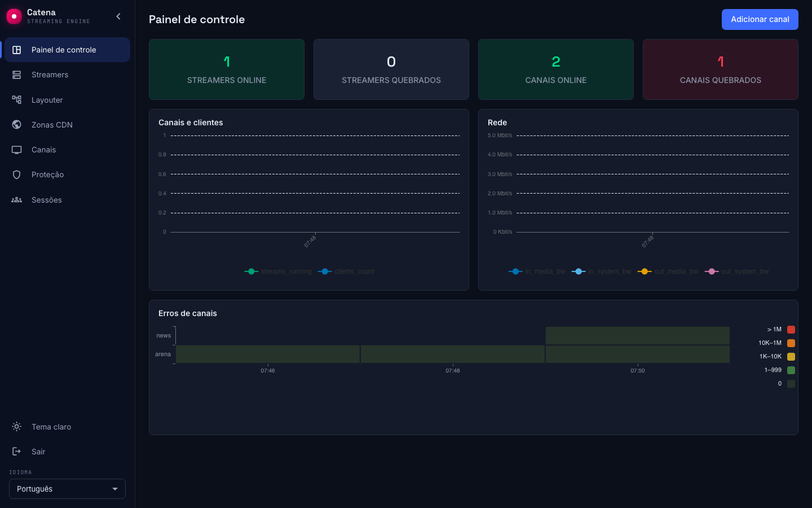
Task: Click the Rede chart title
Action: tap(497, 122)
